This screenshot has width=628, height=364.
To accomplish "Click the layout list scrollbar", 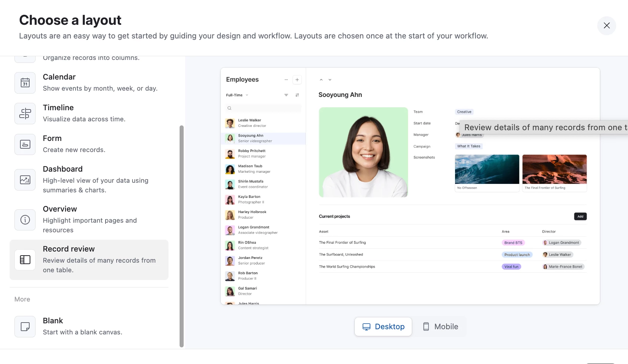I will click(x=181, y=236).
